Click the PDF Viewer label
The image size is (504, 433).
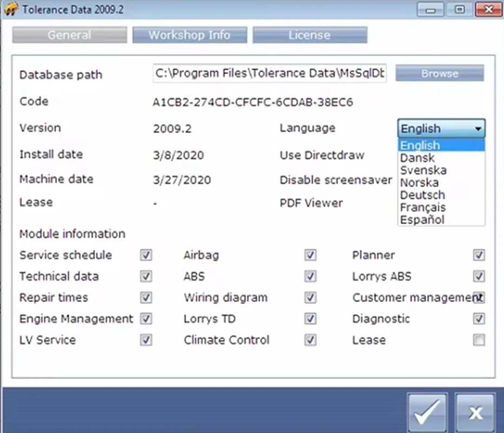tap(311, 203)
